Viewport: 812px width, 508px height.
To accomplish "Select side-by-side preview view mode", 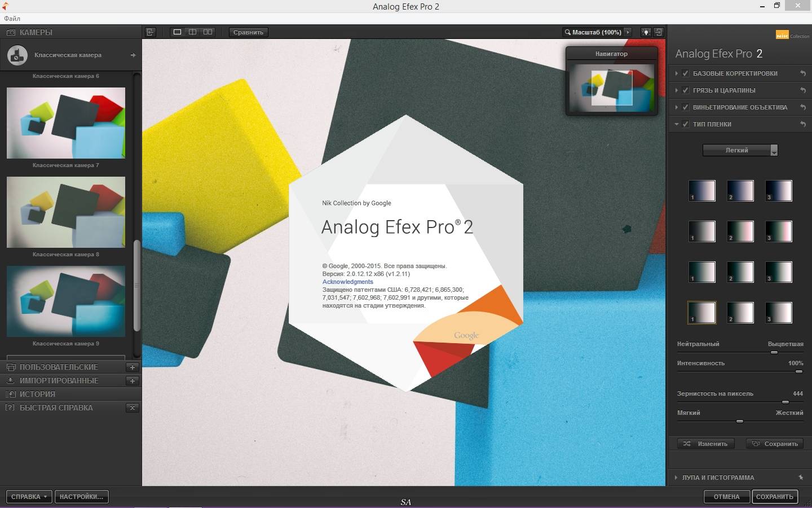I will coord(208,32).
